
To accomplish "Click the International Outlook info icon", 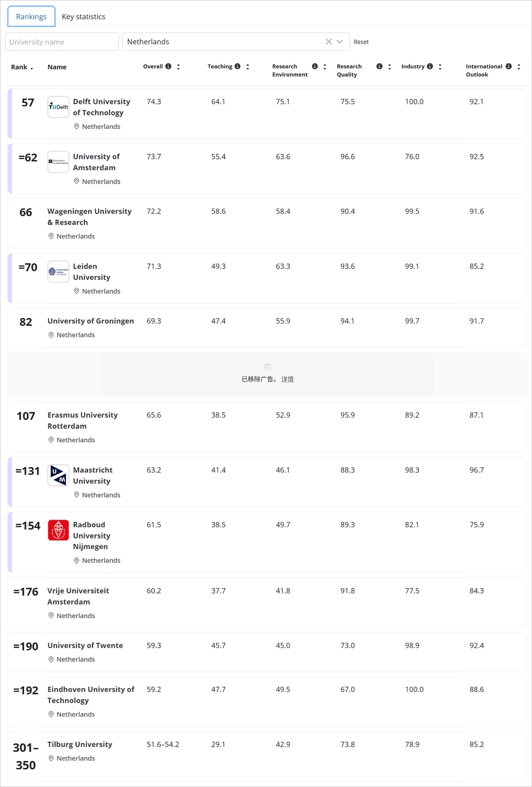I will (509, 67).
